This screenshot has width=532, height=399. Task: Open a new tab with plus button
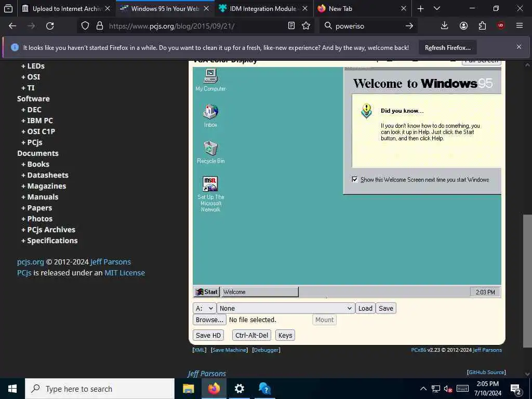[420, 8]
